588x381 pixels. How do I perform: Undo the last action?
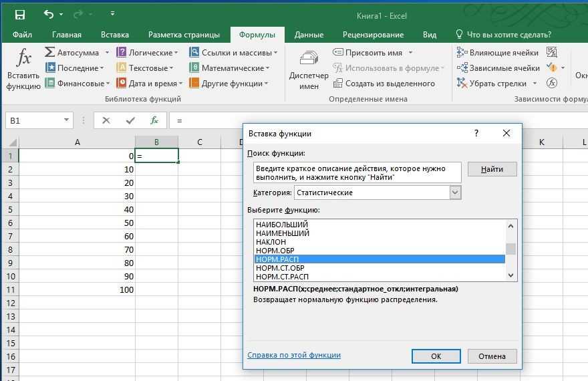(49, 14)
